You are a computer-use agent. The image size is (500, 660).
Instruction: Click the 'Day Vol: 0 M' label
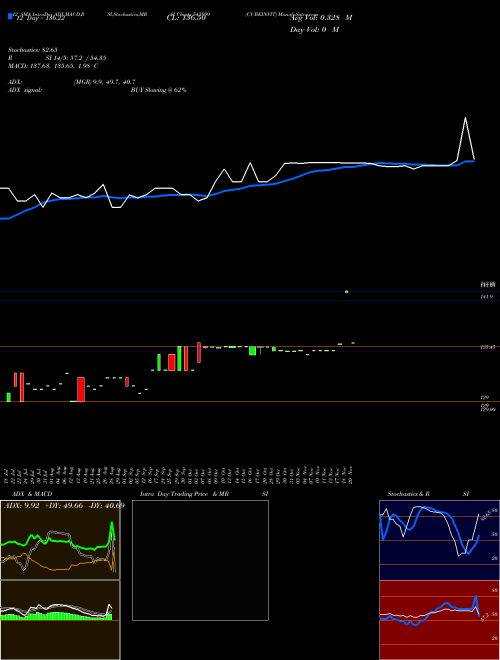coord(314,30)
